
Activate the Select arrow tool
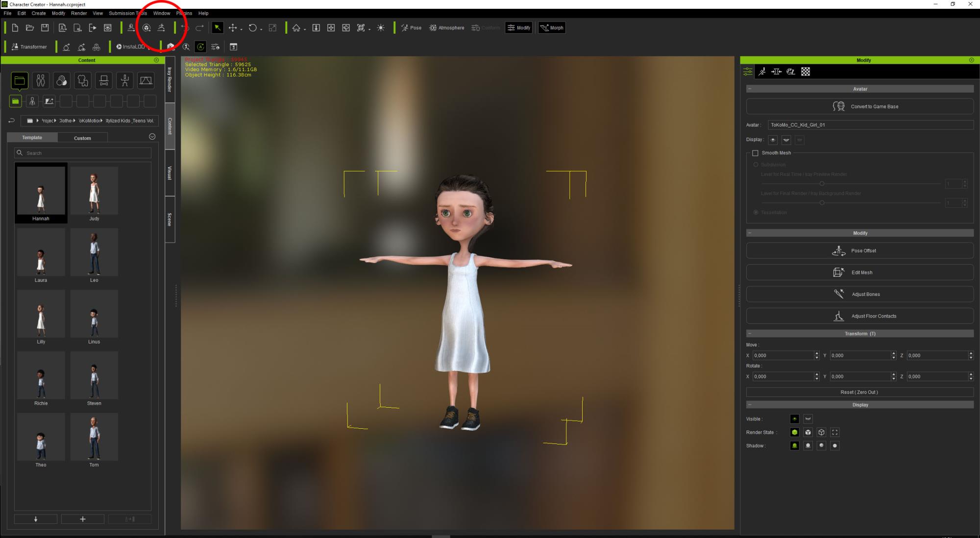tap(217, 28)
